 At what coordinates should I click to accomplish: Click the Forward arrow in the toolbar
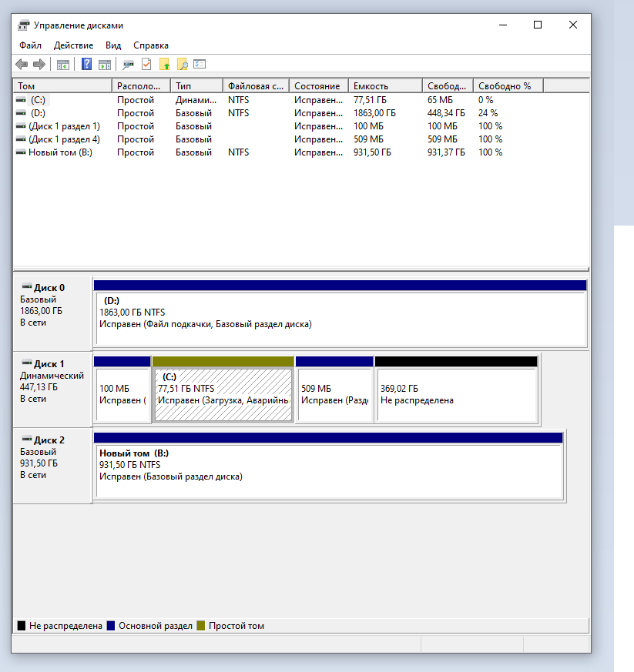pyautogui.click(x=39, y=65)
